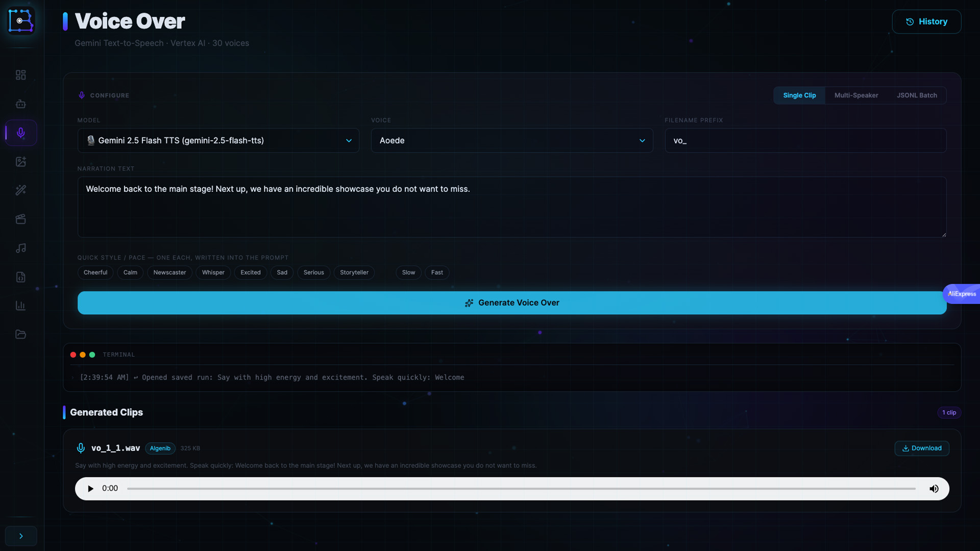Toggle the Sad style chip
This screenshot has width=980, height=551.
pyautogui.click(x=282, y=272)
